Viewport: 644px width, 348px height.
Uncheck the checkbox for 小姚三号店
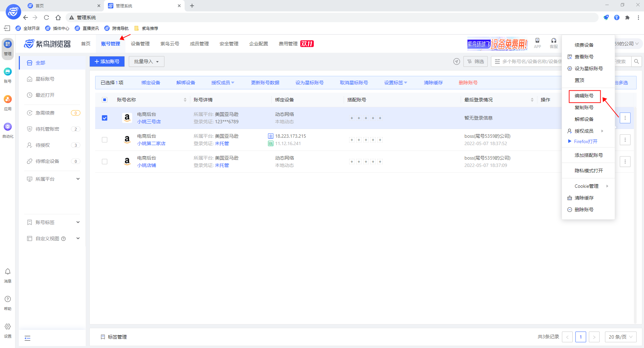click(105, 118)
